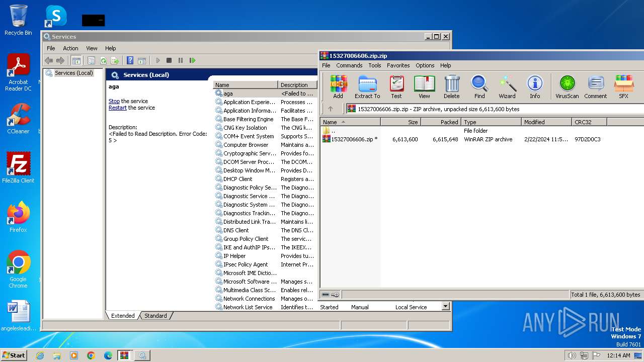The height and width of the screenshot is (362, 644).
Task: Open the Commands menu in WinRAR
Action: (349, 65)
